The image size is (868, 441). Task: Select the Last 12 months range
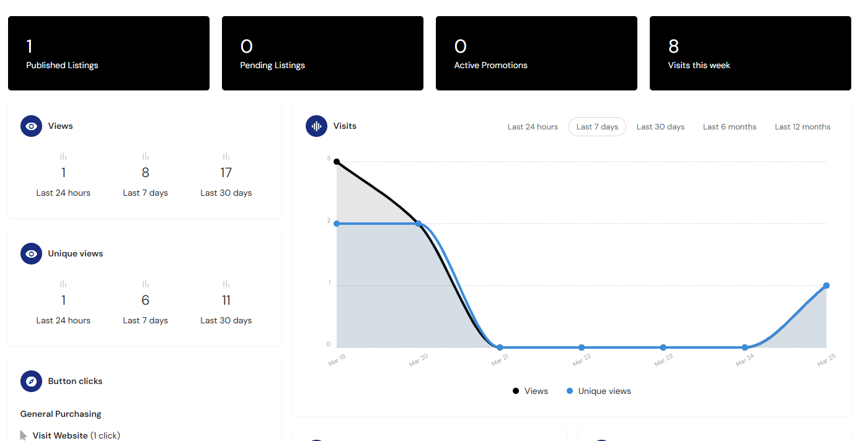(802, 126)
